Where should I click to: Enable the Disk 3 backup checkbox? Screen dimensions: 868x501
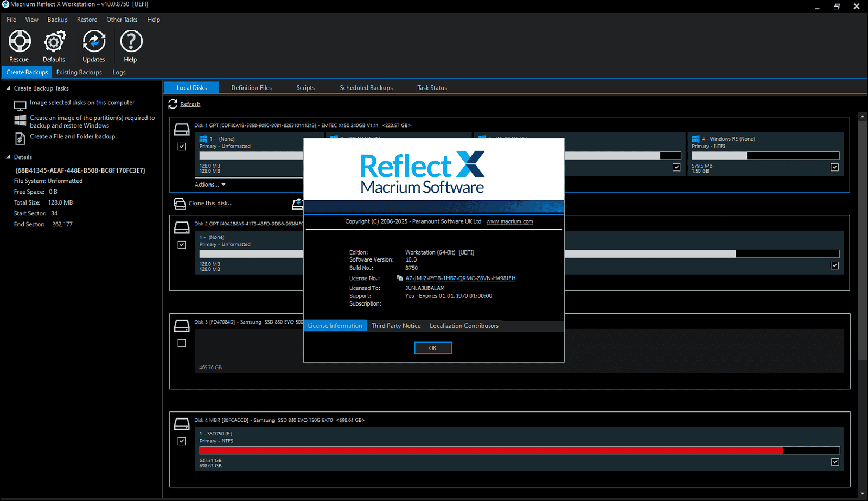click(181, 343)
